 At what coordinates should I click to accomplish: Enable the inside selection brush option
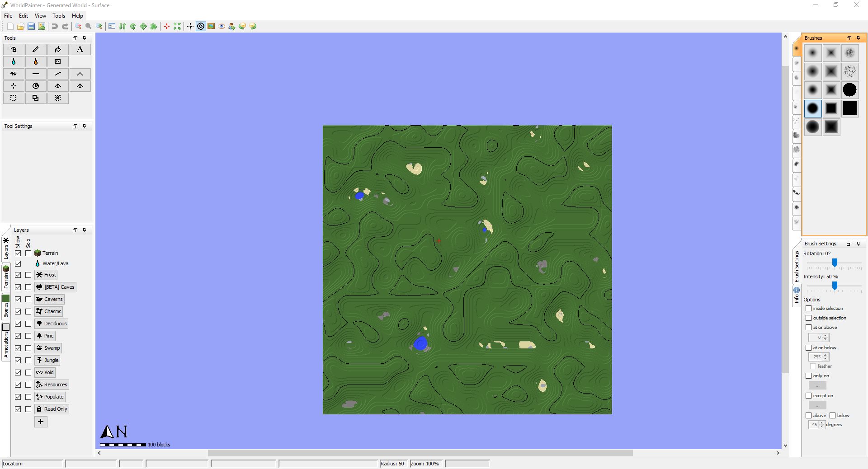[809, 309]
